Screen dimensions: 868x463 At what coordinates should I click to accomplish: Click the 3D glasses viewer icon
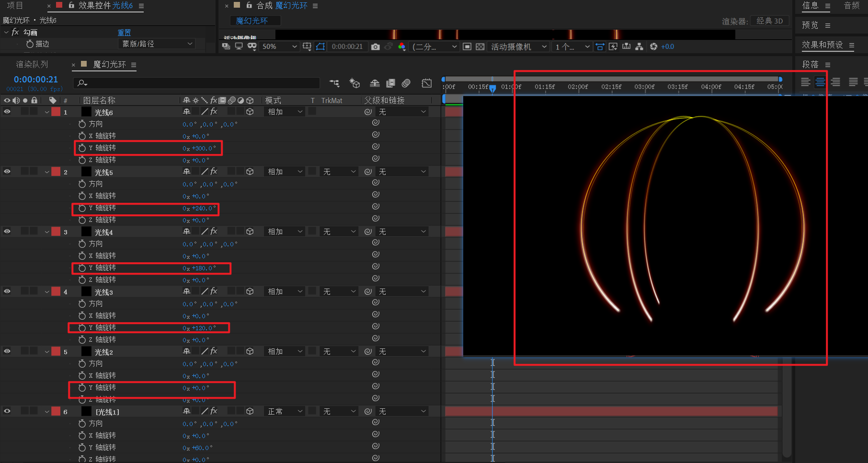click(252, 46)
